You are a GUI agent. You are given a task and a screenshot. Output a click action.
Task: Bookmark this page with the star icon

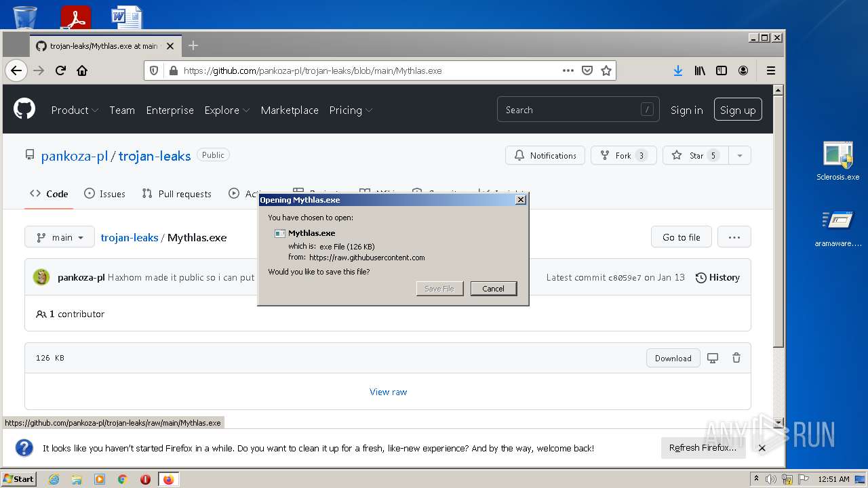[x=606, y=70]
